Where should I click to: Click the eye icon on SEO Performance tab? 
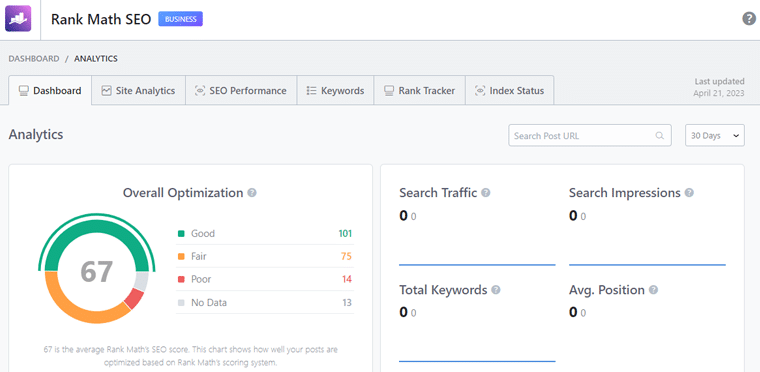pos(200,91)
